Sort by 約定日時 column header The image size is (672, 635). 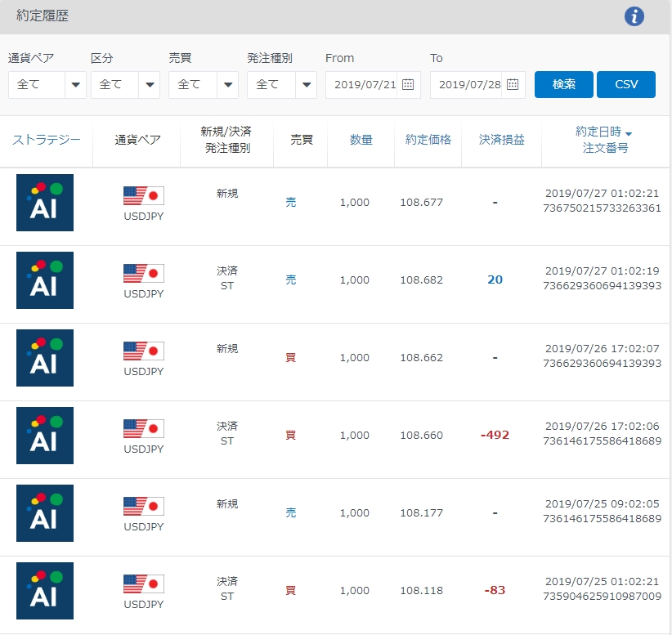(x=603, y=132)
